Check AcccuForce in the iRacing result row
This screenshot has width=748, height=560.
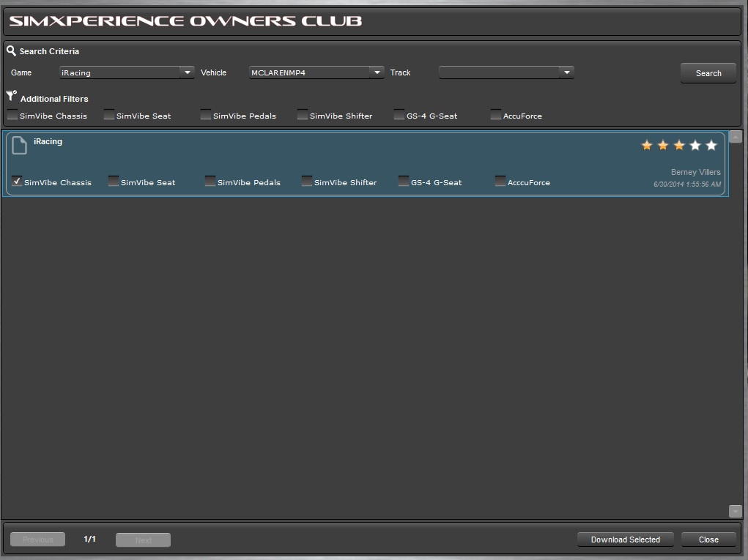[x=500, y=181]
